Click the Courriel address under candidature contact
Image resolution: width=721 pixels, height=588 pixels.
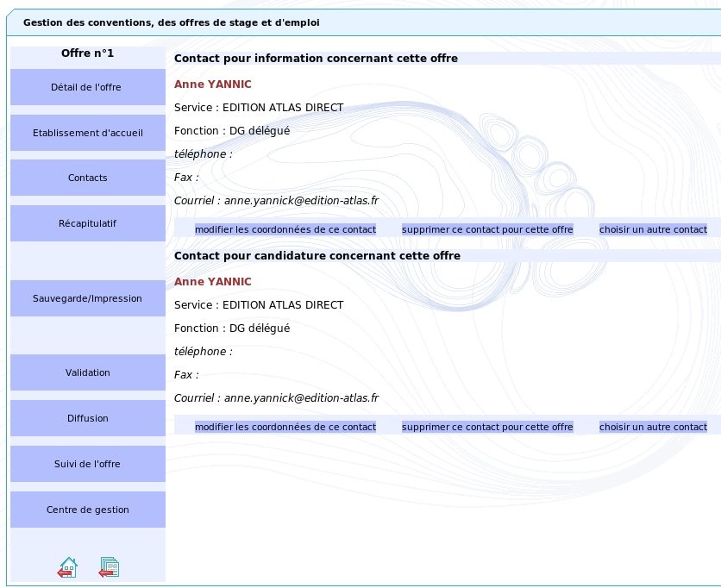[x=301, y=398]
